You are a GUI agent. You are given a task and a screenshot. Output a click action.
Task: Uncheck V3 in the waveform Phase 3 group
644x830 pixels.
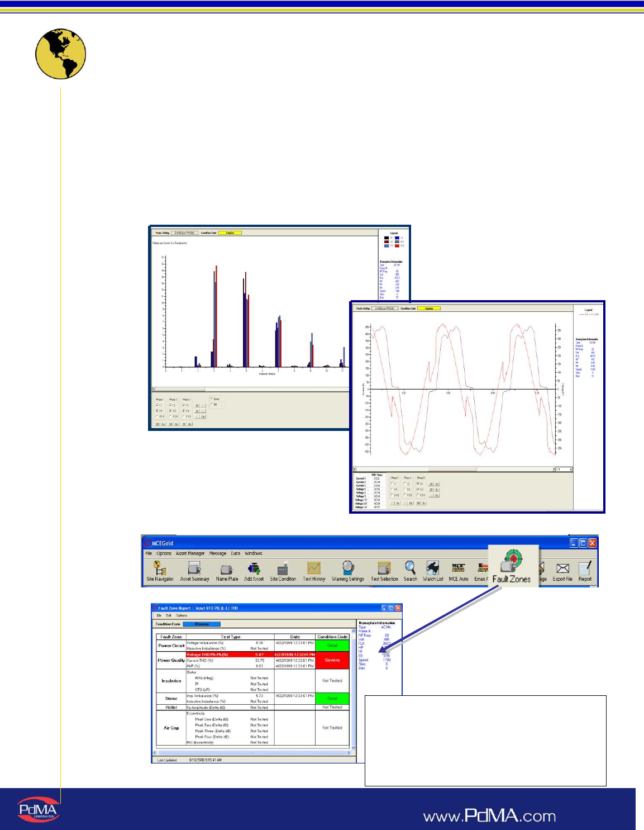coord(418,490)
